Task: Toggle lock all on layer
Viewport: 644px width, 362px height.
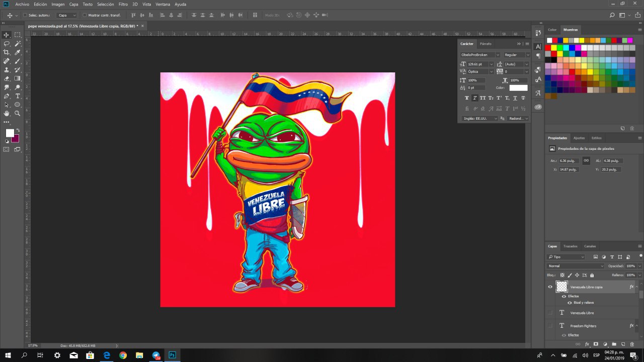Action: coord(592,275)
